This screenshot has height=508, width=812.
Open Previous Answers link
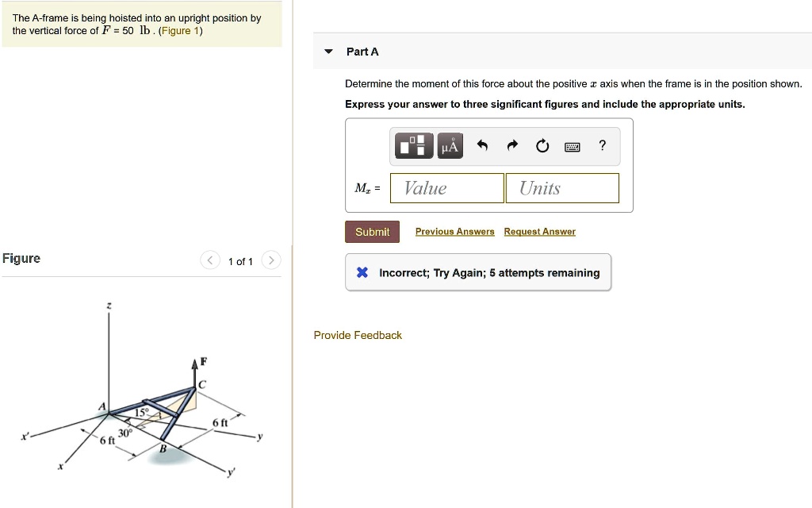pyautogui.click(x=454, y=231)
